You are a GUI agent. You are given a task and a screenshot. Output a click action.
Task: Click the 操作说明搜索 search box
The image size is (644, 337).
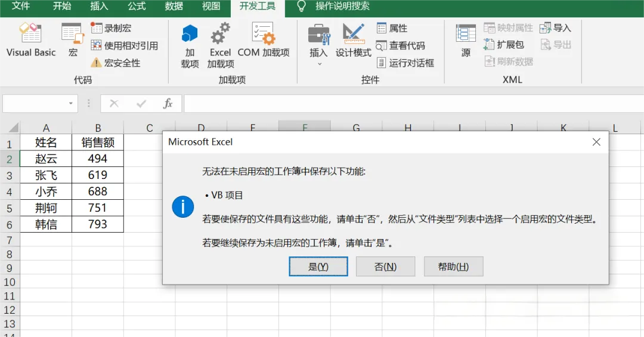pyautogui.click(x=342, y=6)
